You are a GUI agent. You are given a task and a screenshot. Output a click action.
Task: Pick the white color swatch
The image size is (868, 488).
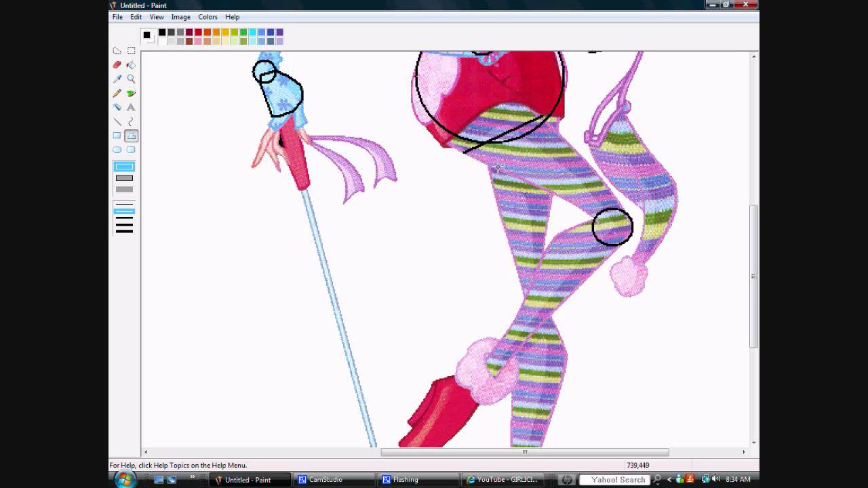162,41
